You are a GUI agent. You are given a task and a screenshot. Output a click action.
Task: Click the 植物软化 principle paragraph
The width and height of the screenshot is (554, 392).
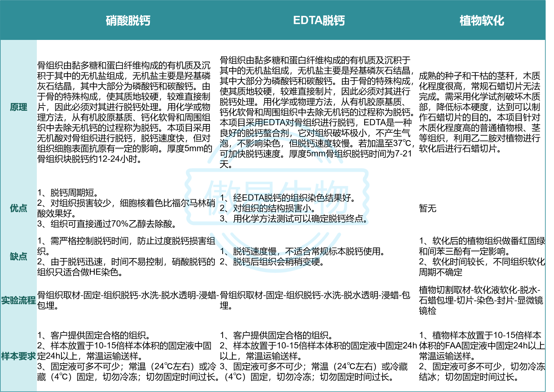[x=480, y=112]
